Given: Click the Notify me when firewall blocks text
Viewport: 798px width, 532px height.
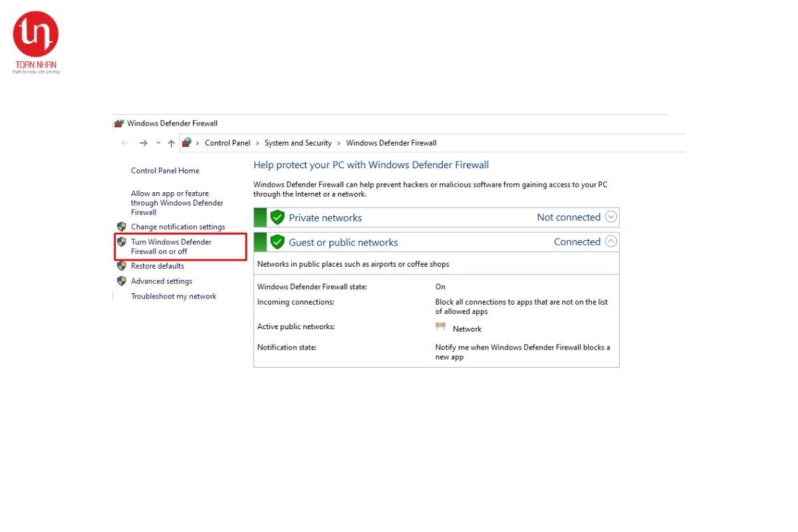Looking at the screenshot, I should click(x=523, y=352).
